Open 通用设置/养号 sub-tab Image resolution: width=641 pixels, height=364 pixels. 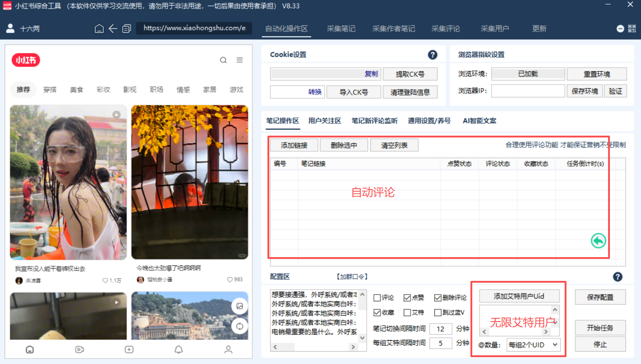(x=429, y=121)
